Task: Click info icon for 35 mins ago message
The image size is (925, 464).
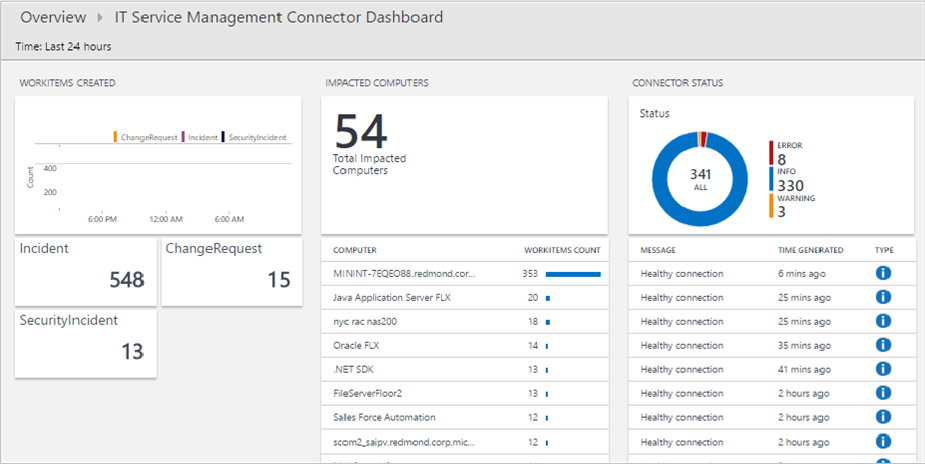Action: click(x=883, y=345)
